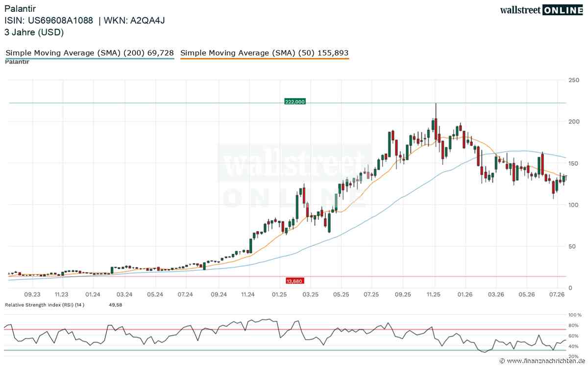Click the RSI value 49,58
The width and height of the screenshot is (588, 368).
[115, 305]
